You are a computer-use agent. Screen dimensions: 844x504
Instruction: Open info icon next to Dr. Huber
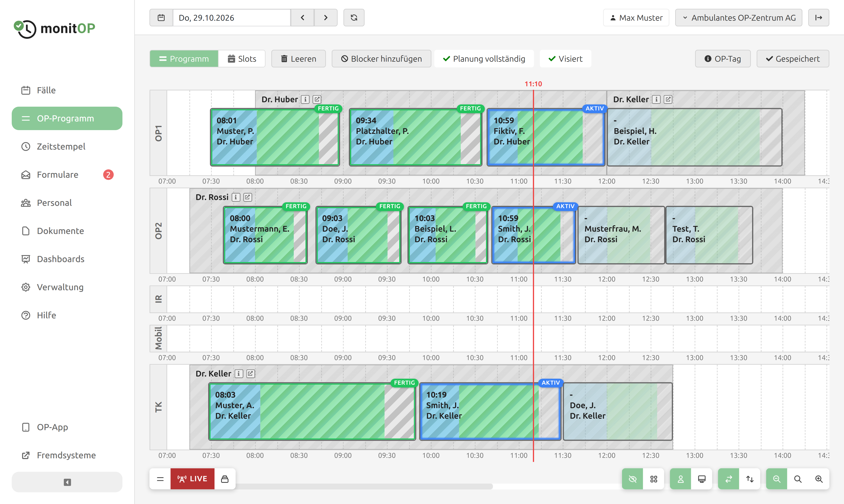305,99
